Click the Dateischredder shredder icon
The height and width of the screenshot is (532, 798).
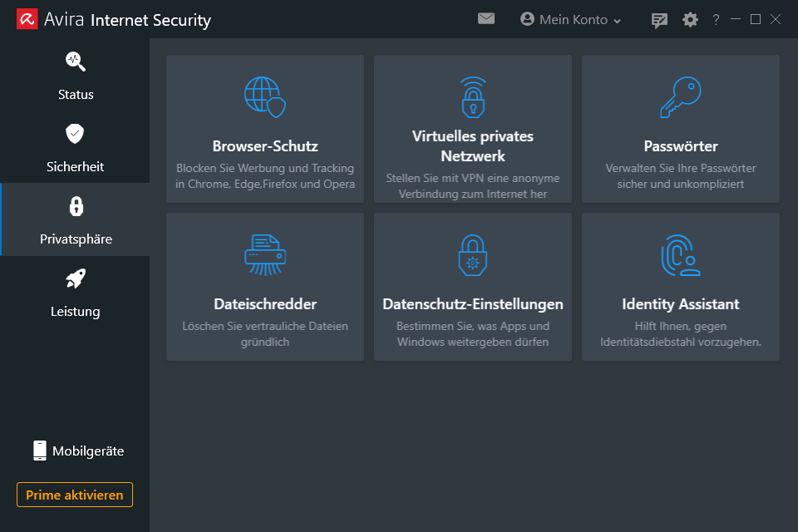(265, 255)
